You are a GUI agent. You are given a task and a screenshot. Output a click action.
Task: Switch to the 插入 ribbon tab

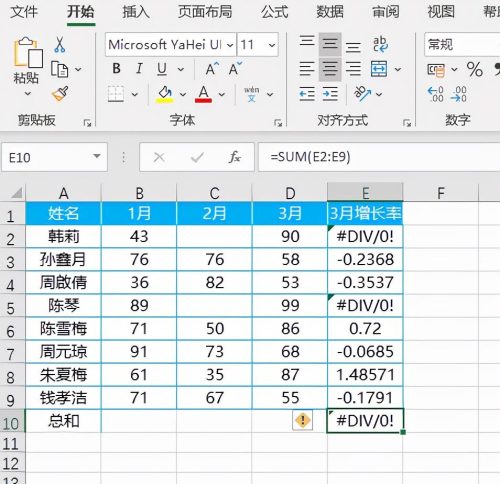(136, 12)
